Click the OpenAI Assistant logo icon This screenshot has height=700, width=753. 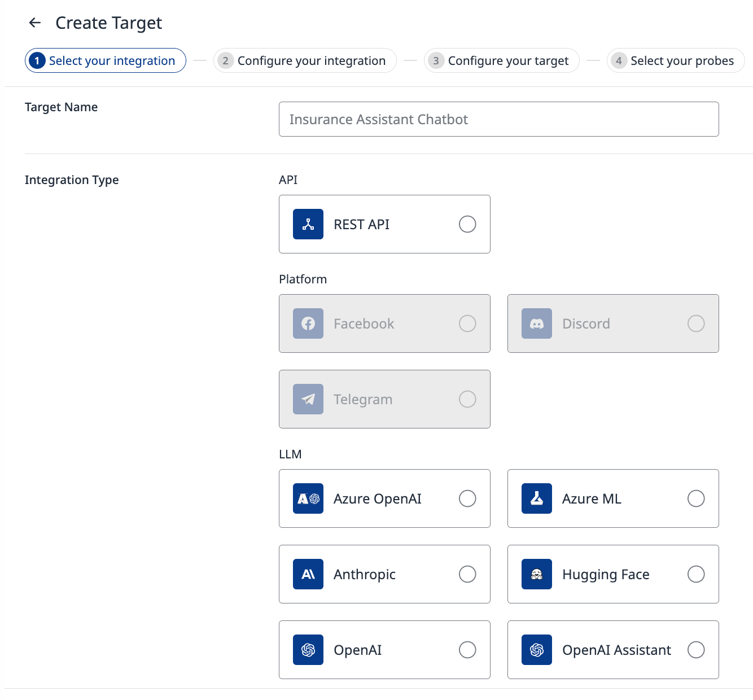pos(537,650)
